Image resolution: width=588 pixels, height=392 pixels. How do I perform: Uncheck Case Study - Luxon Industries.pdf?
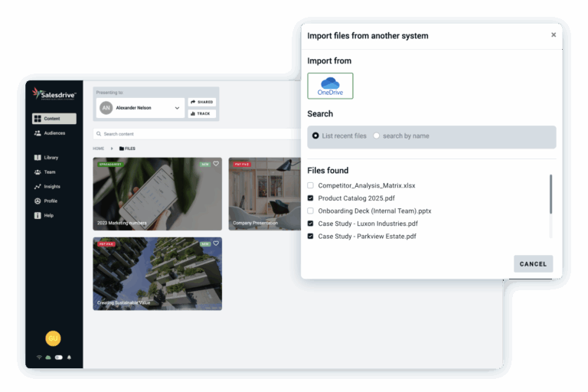[311, 224]
